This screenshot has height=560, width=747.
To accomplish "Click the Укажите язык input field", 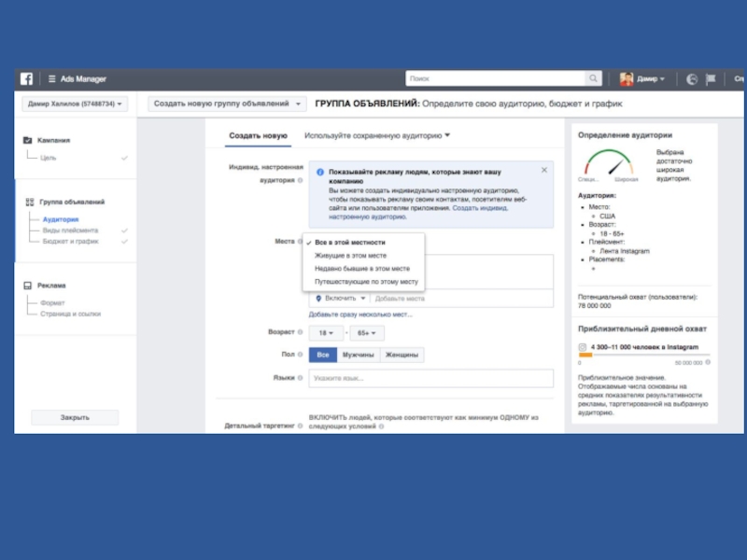I will 431,378.
